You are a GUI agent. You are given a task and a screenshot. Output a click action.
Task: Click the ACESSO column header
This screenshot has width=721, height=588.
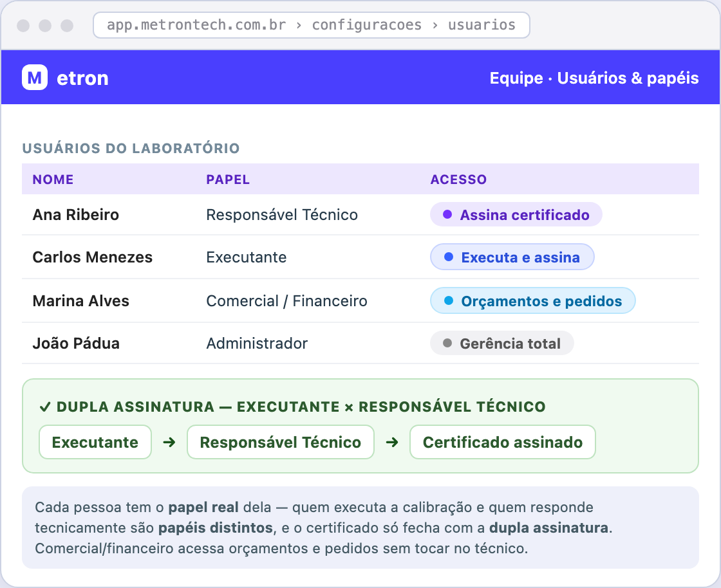point(458,179)
